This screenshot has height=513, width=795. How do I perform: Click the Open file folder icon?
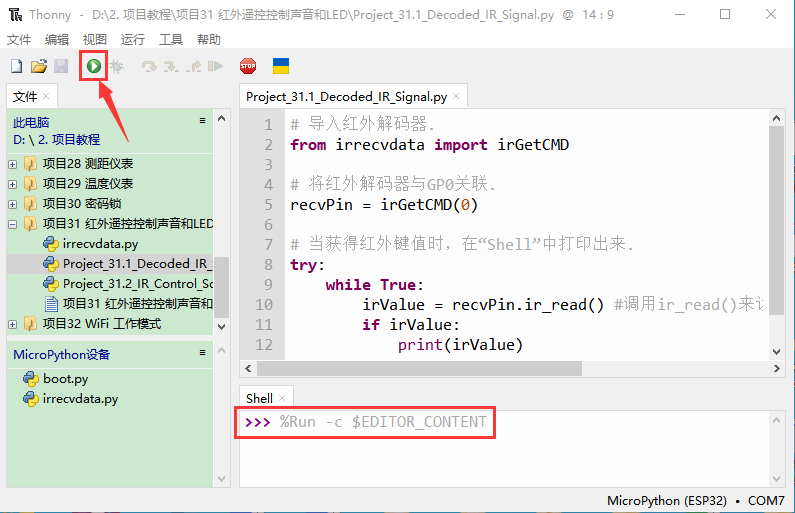point(38,66)
